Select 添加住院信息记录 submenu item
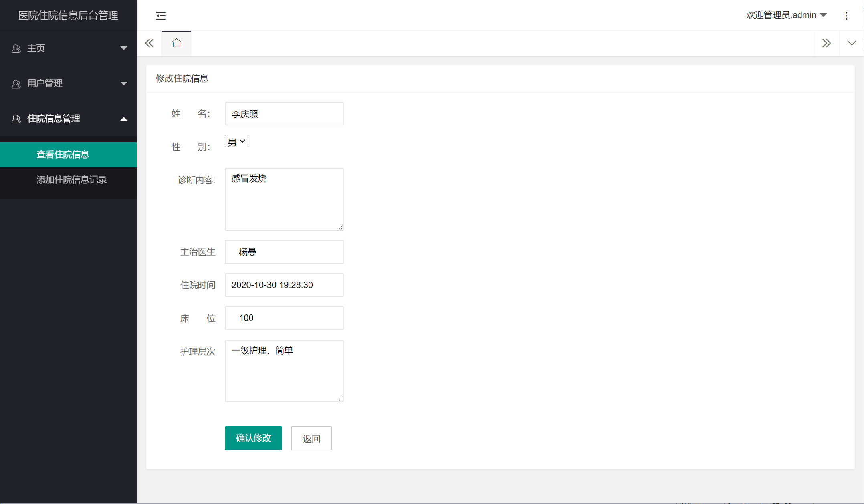The image size is (864, 504). pyautogui.click(x=69, y=180)
